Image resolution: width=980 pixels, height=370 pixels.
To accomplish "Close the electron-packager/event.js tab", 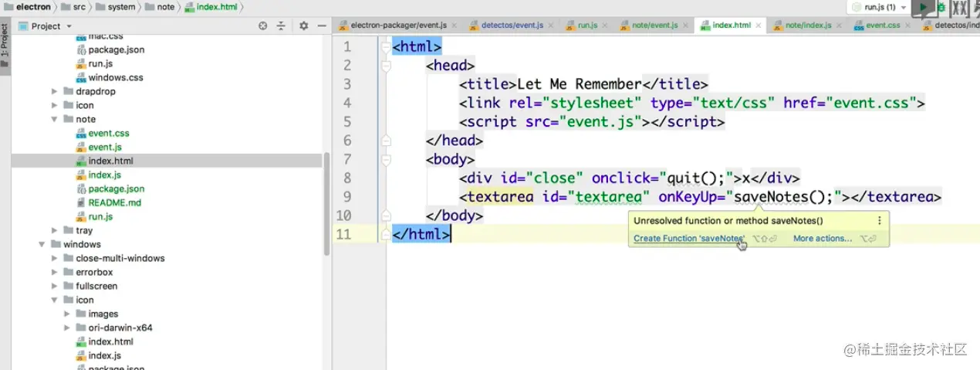I will pos(455,25).
